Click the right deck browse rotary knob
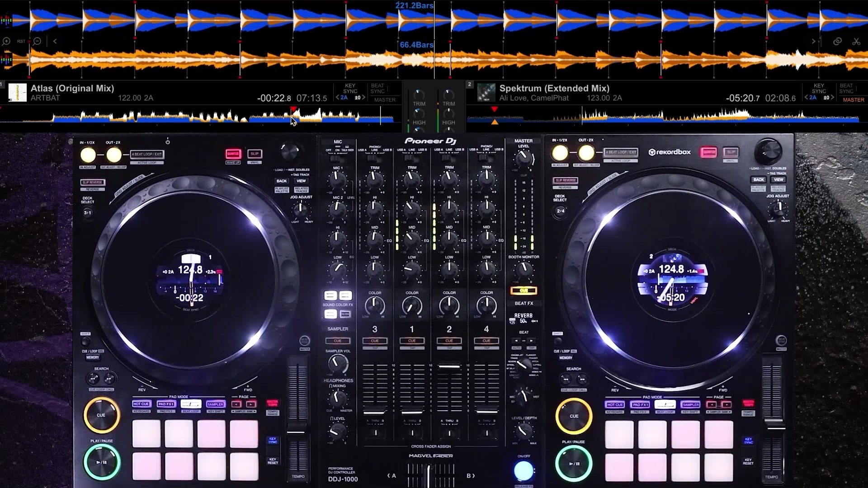The width and height of the screenshot is (868, 488). click(768, 151)
